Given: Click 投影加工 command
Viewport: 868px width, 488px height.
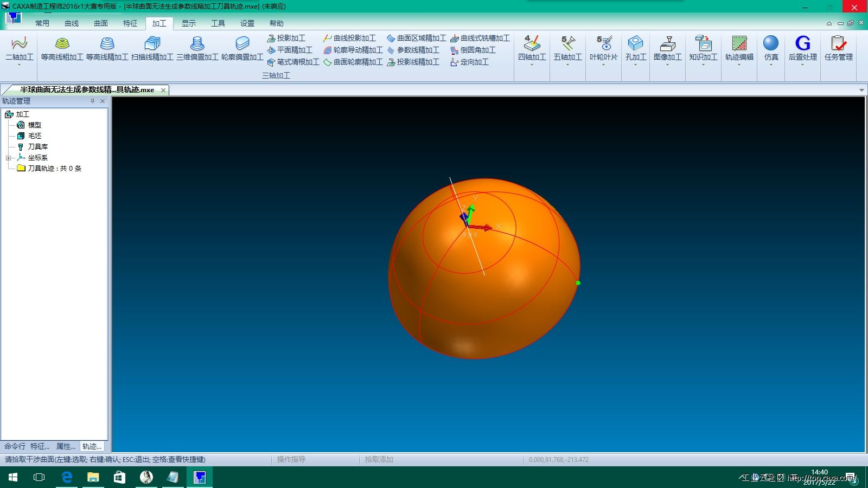Looking at the screenshot, I should 286,38.
